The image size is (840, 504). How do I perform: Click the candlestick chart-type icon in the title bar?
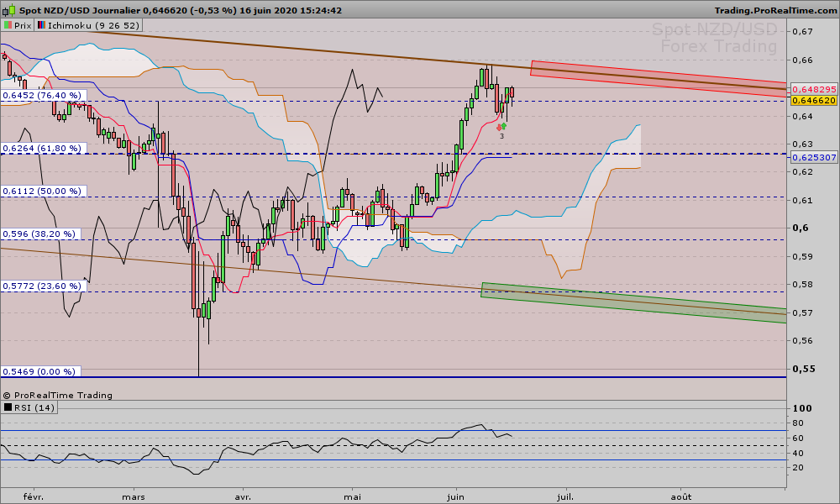8,10
